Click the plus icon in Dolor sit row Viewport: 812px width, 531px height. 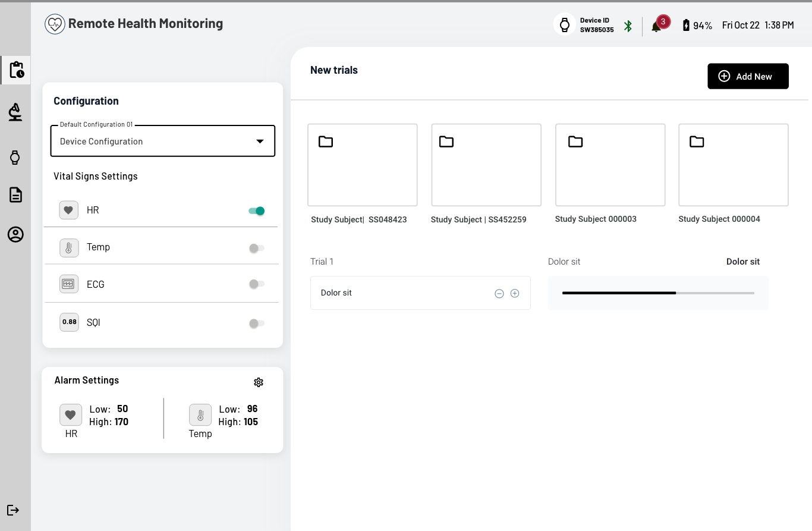click(515, 293)
